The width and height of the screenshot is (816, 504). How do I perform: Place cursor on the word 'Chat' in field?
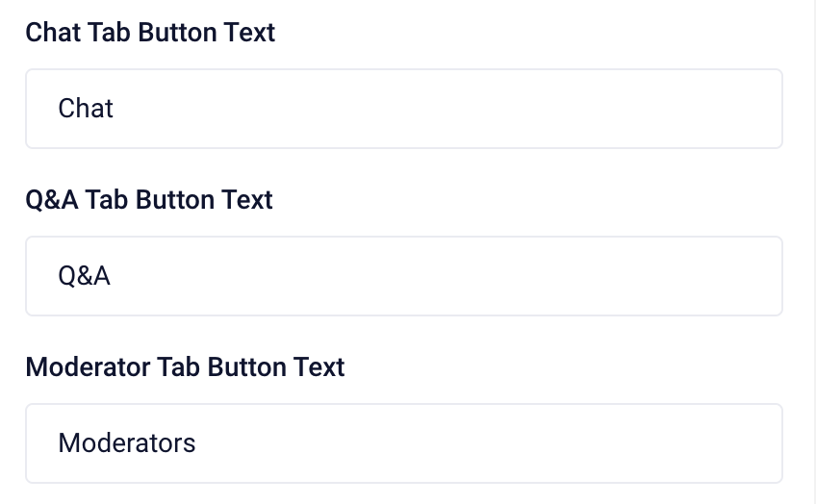(x=86, y=109)
